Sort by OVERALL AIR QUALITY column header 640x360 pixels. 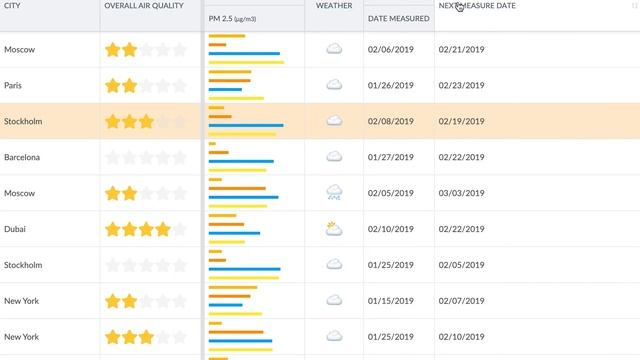(144, 6)
